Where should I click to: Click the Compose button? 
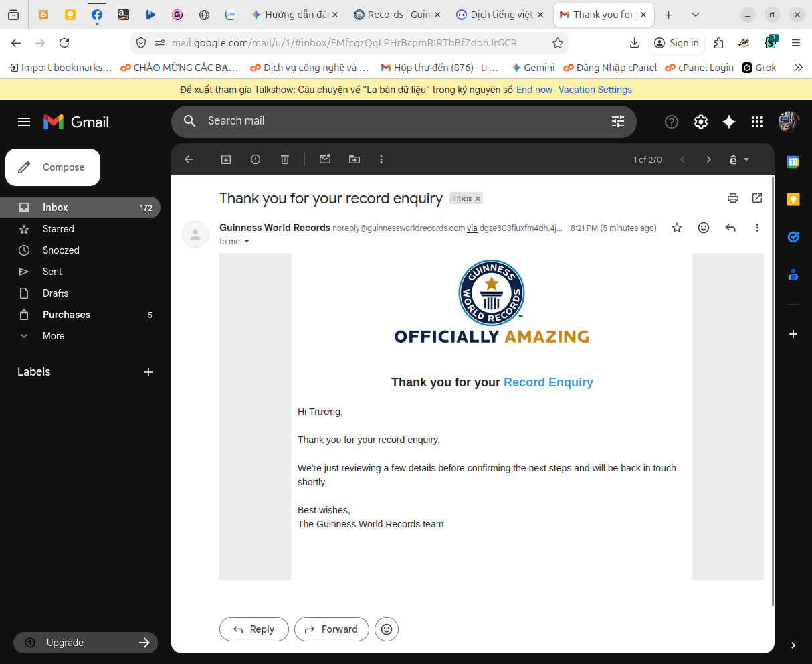(x=53, y=167)
